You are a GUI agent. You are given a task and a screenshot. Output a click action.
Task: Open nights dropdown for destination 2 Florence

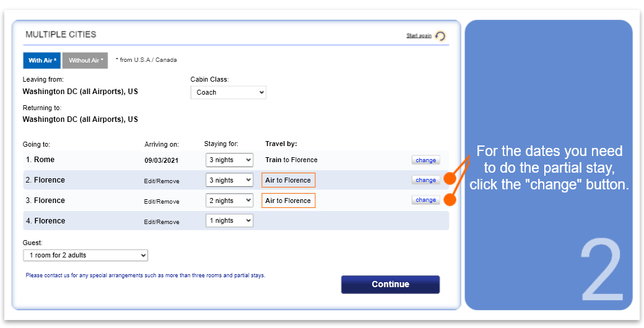point(229,180)
